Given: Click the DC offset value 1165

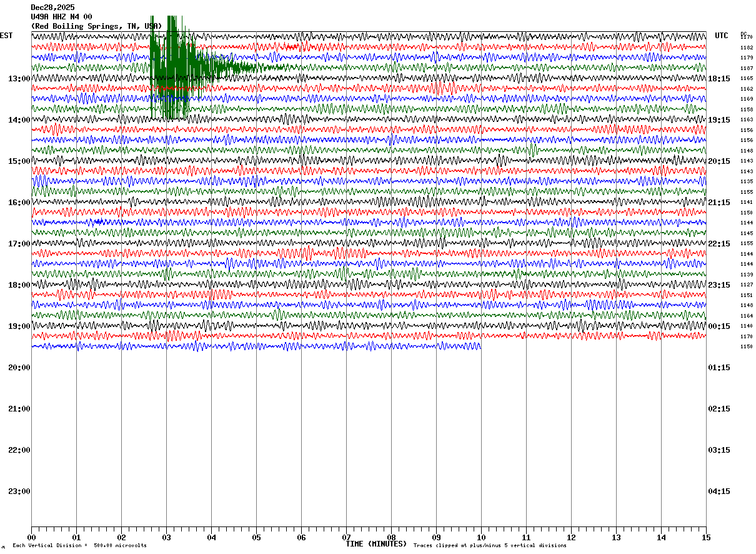Looking at the screenshot, I should (x=747, y=78).
